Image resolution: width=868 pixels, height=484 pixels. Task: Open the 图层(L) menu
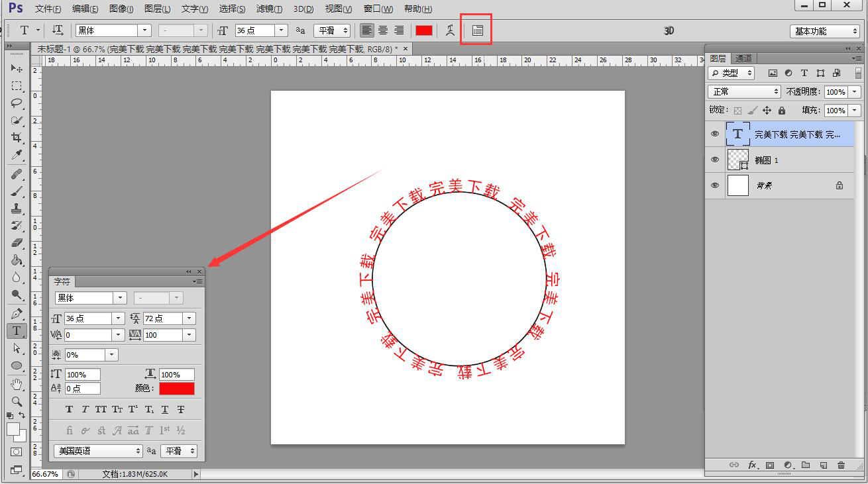(157, 9)
